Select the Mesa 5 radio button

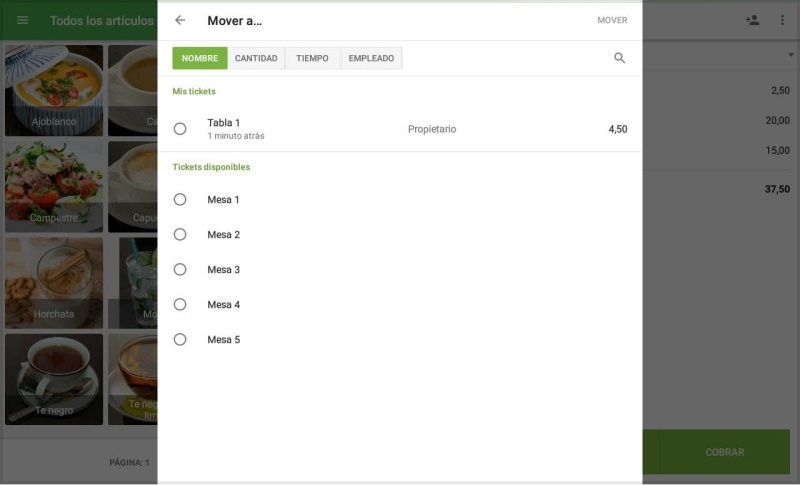180,339
